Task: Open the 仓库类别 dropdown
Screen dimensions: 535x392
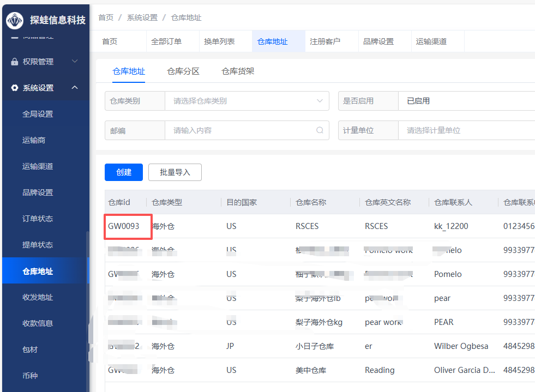Action: click(247, 101)
